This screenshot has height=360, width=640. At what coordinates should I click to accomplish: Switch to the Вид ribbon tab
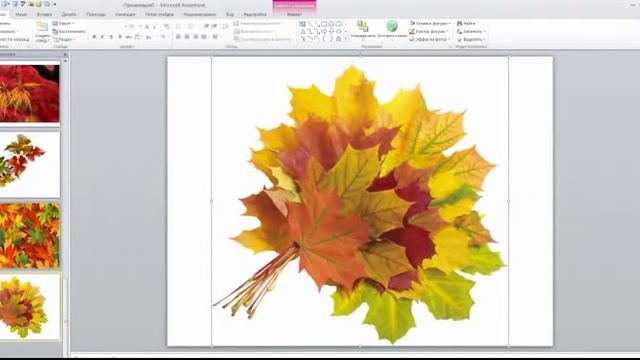pyautogui.click(x=230, y=14)
